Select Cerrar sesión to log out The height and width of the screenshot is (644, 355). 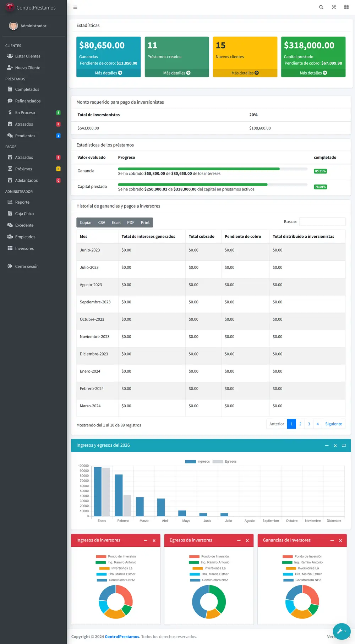pos(33,266)
